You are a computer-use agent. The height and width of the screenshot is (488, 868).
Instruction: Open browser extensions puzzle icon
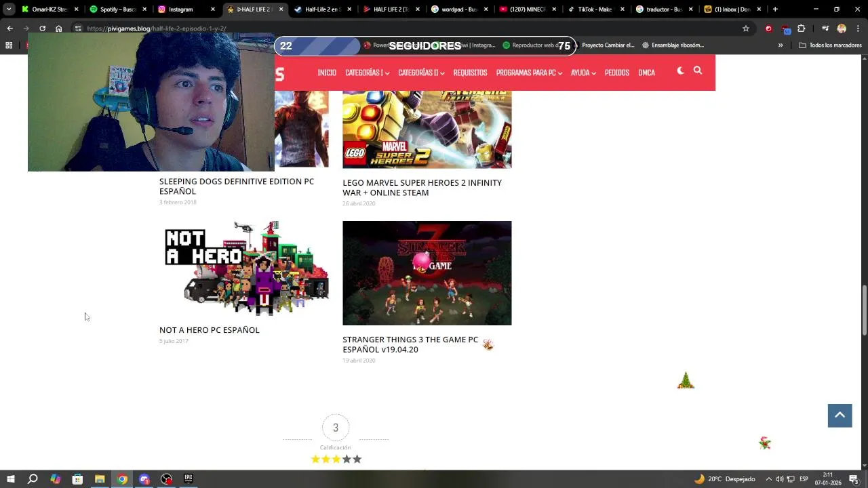[802, 28]
